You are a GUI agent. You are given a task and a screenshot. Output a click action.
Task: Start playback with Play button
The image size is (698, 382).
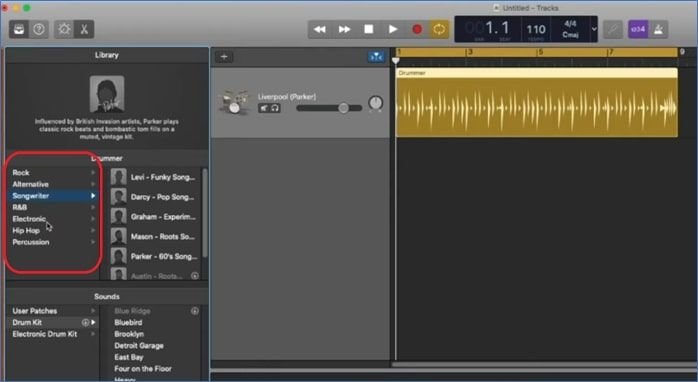393,29
